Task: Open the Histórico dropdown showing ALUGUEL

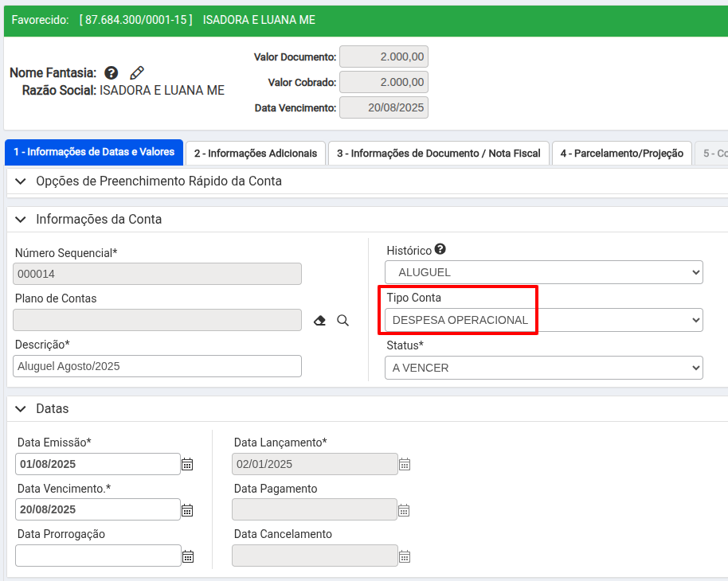Action: [543, 272]
